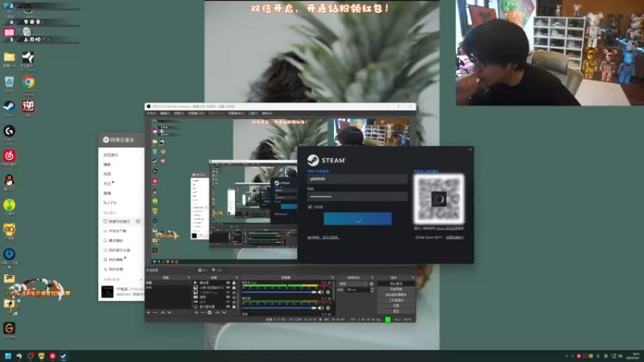Open Google Chrome desktop icon

(x=28, y=82)
